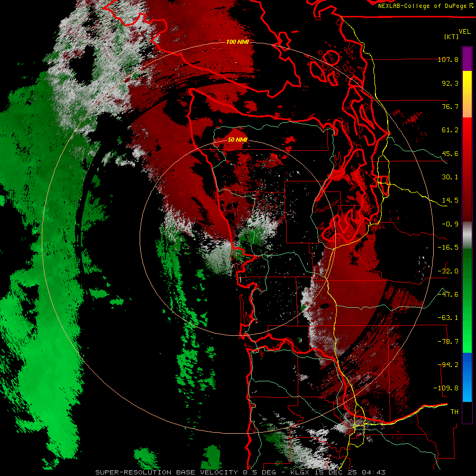Viewport: 476px width, 476px height.
Task: Click the TH legend label
Action: click(x=454, y=412)
